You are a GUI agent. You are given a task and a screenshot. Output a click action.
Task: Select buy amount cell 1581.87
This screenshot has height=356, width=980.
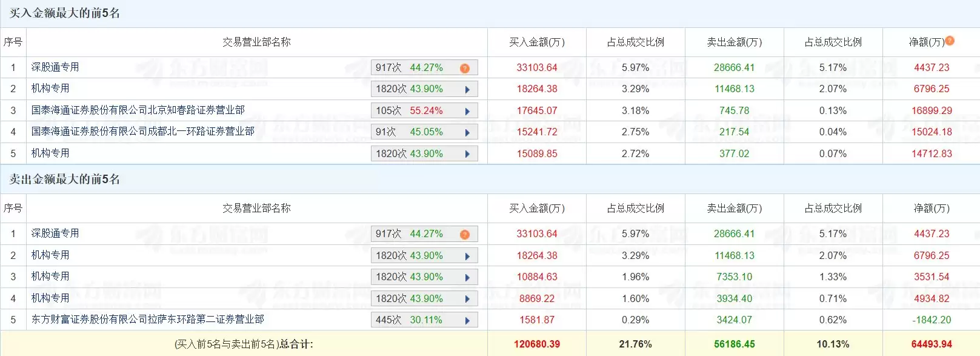537,320
